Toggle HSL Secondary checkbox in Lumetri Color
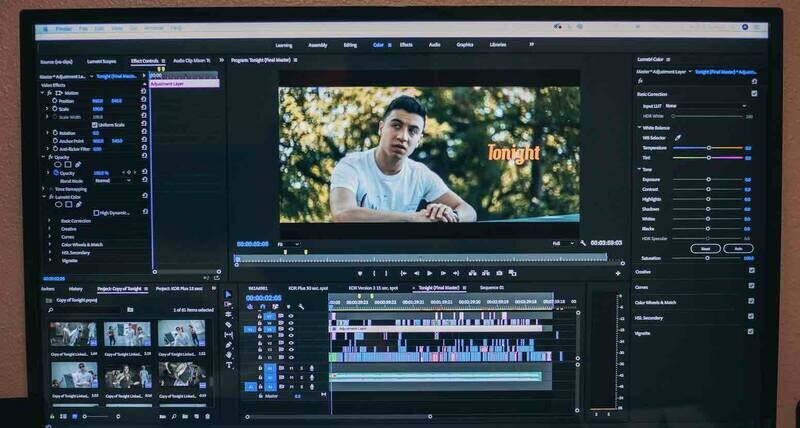Viewport: 800px width, 428px height. pos(751,317)
